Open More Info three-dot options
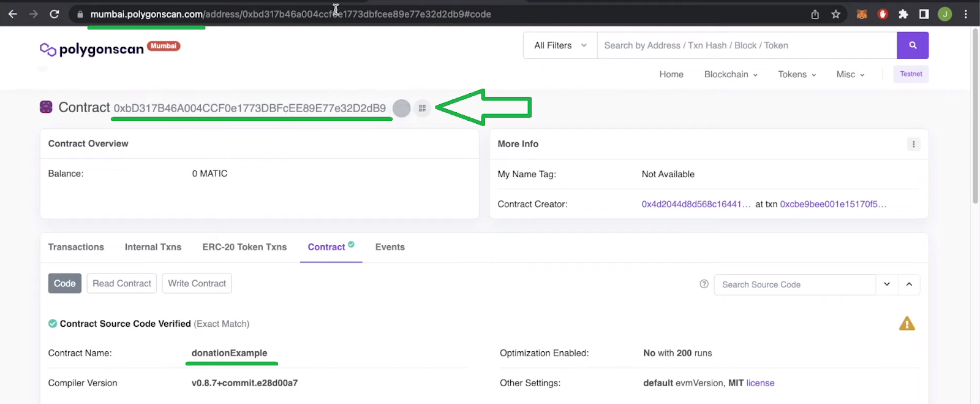Image resolution: width=980 pixels, height=404 pixels. [x=913, y=144]
